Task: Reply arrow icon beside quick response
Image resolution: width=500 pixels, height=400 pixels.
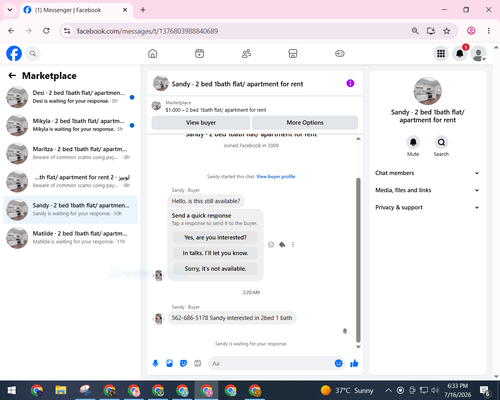Action: pos(282,245)
